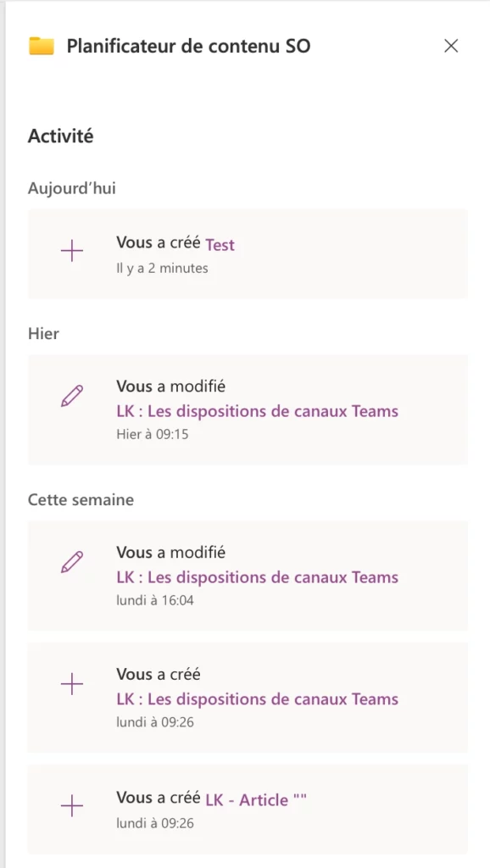The height and width of the screenshot is (868, 490).
Task: Open the modified Teams channels article from lundi à 16:04
Action: 259,577
